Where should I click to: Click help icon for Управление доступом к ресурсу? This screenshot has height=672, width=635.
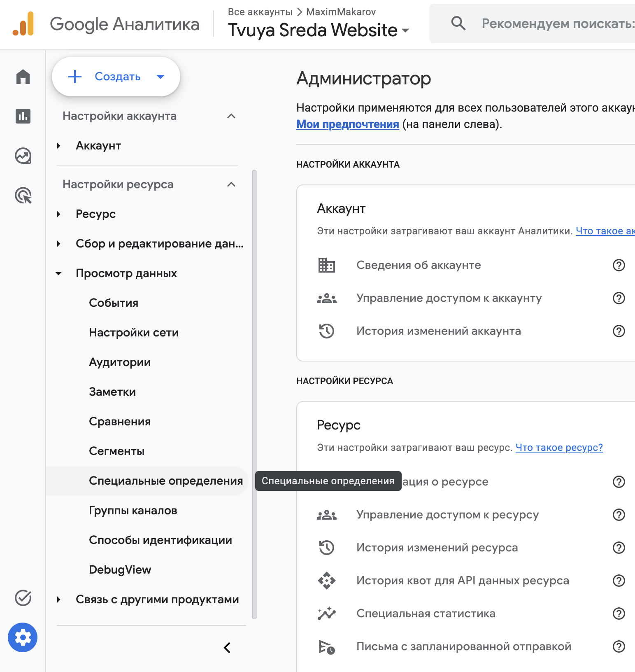click(619, 515)
